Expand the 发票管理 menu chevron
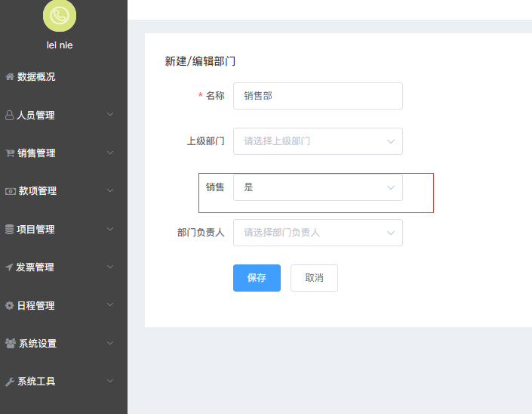Screen dimensions: 532x414 click(x=110, y=267)
